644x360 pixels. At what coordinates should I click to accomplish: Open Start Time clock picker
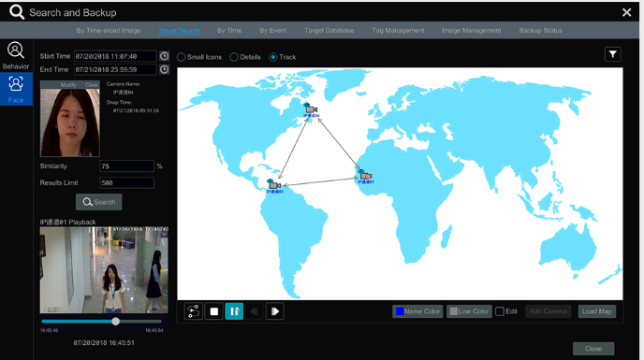[164, 56]
